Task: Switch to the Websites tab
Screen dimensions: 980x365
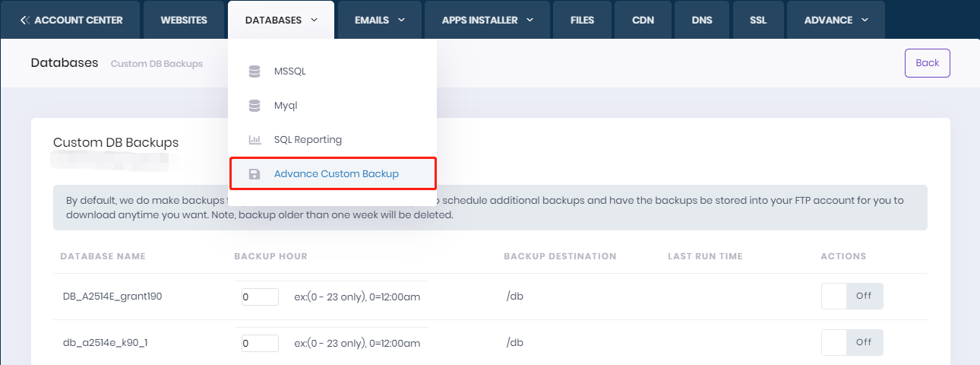Action: (x=184, y=21)
